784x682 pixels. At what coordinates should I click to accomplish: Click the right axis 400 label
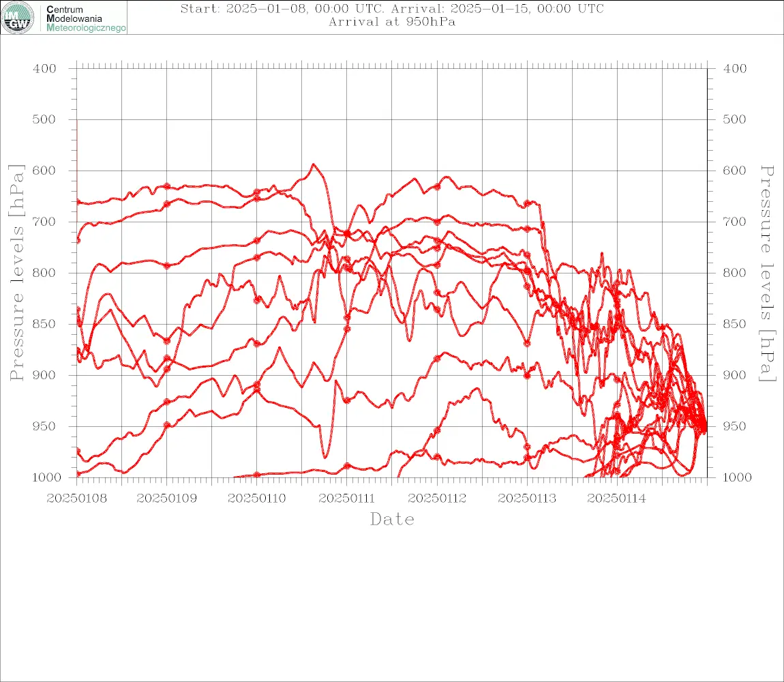tap(734, 69)
